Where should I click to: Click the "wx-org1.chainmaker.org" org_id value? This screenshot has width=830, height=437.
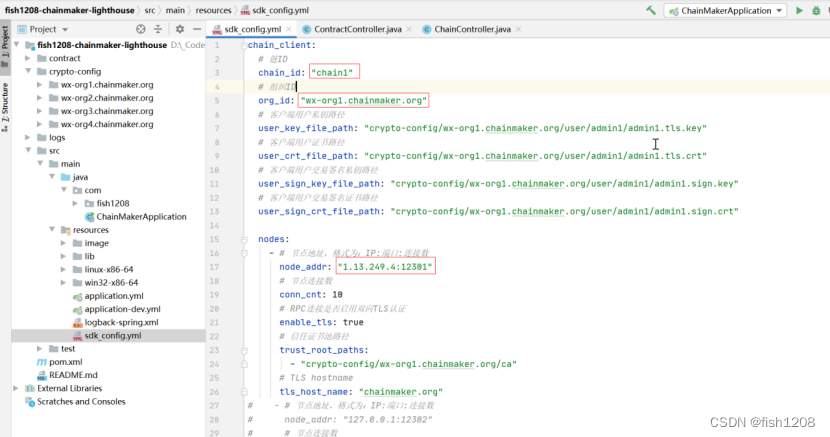tap(363, 101)
